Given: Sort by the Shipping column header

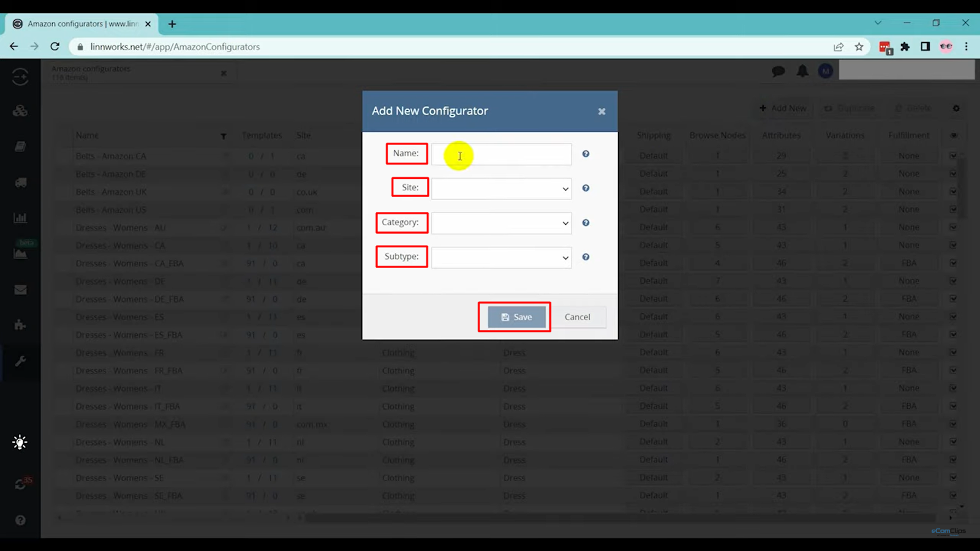Looking at the screenshot, I should point(654,135).
